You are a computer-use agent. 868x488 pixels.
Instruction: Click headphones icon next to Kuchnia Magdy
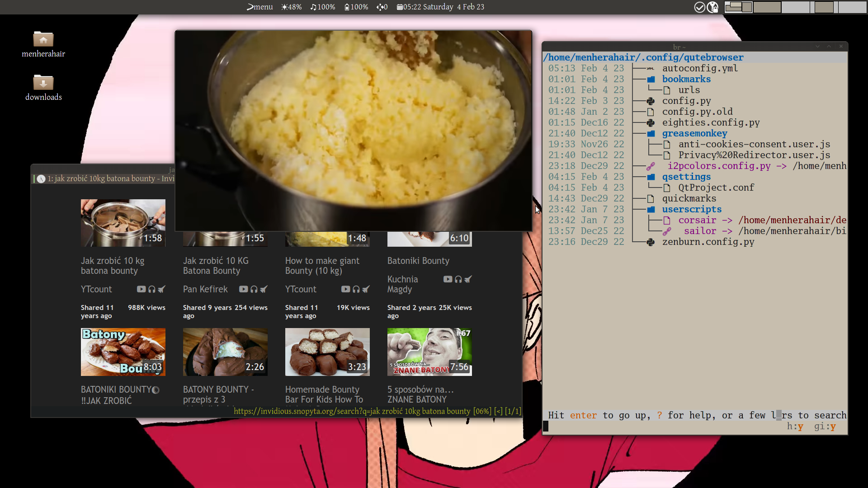point(458,279)
